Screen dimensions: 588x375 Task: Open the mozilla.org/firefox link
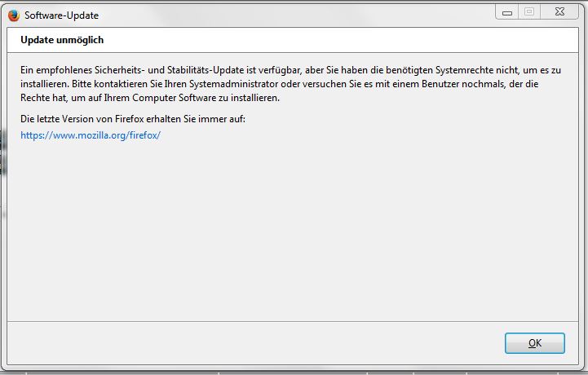coord(91,135)
